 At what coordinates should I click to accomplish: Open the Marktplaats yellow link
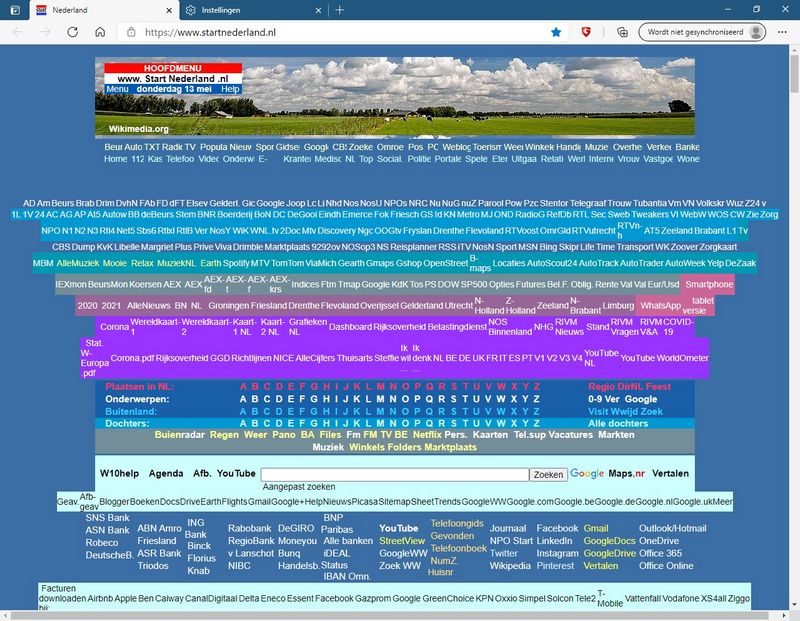451,448
